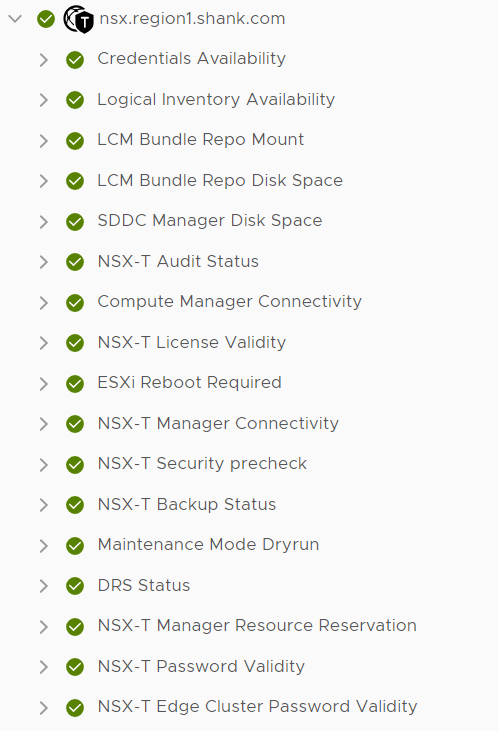The image size is (498, 731).
Task: Expand the Compute Manager Connectivity check
Action: point(44,303)
